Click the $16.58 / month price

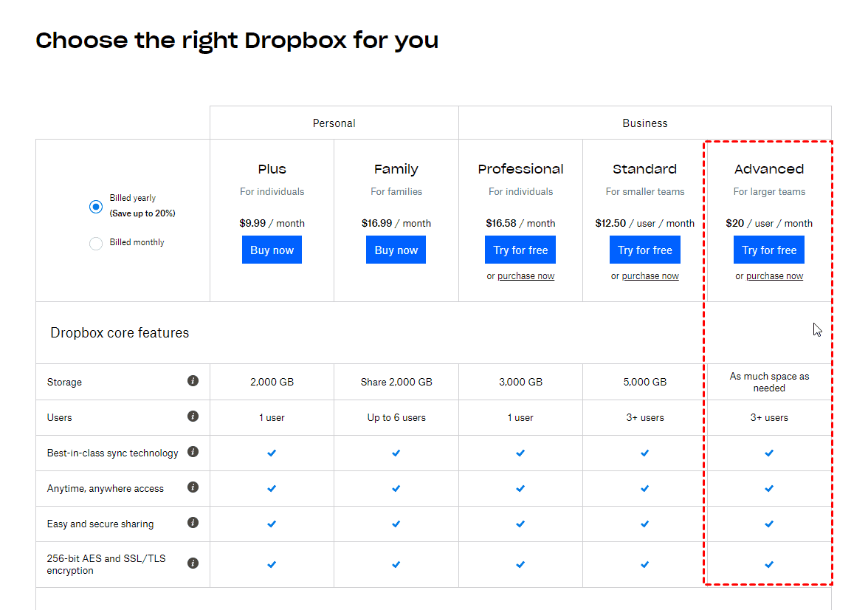click(x=520, y=223)
